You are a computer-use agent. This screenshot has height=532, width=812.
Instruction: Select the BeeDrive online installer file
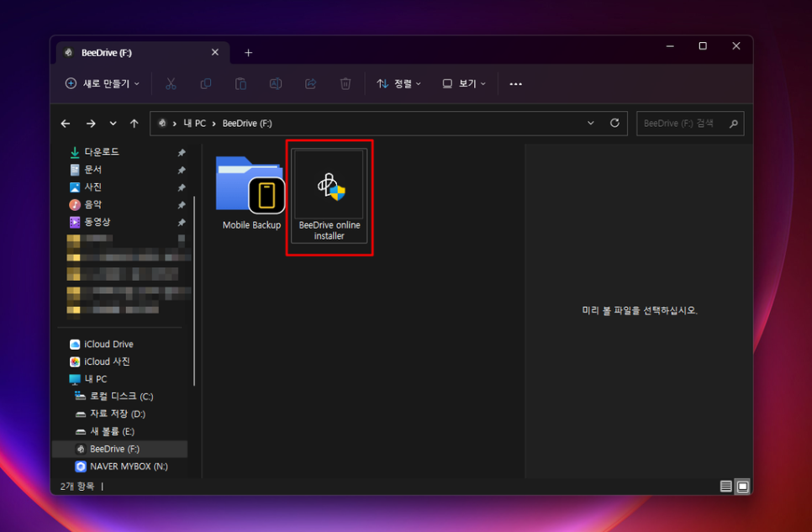coord(330,196)
